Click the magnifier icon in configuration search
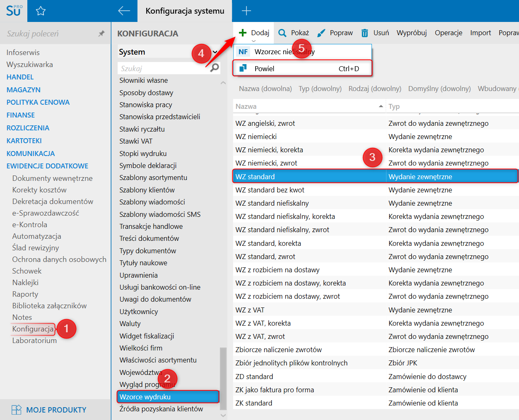This screenshot has width=519, height=420. (x=215, y=67)
